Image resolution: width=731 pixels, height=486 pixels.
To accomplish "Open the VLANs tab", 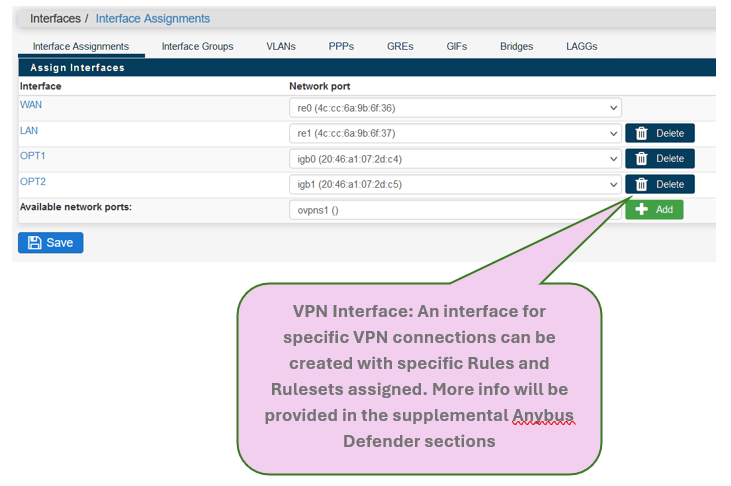I will pyautogui.click(x=281, y=47).
